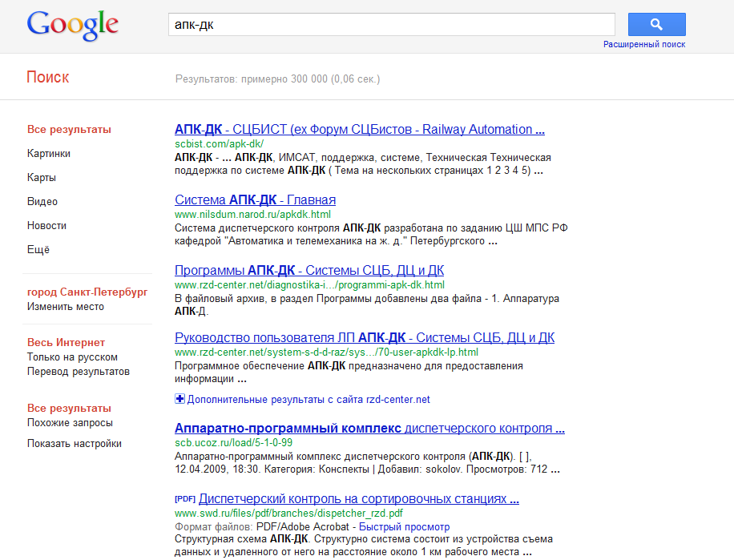
Task: Select Перевод результатов option
Action: point(79,372)
